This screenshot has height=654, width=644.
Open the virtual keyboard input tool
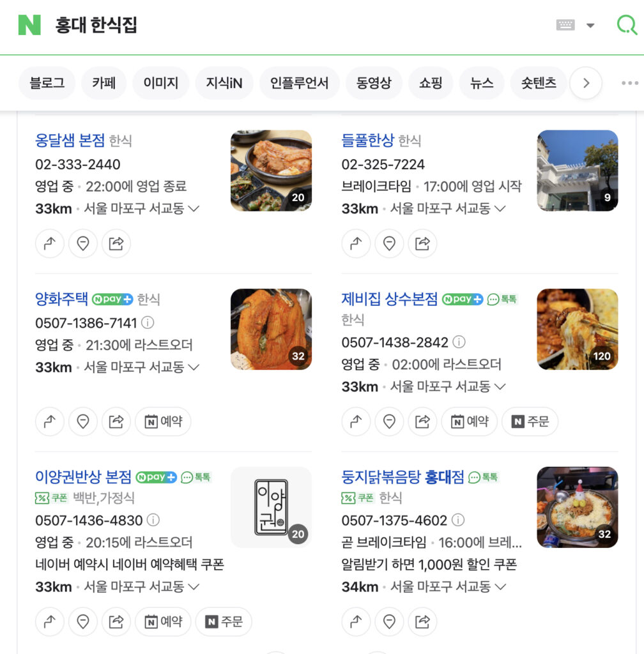pos(565,25)
